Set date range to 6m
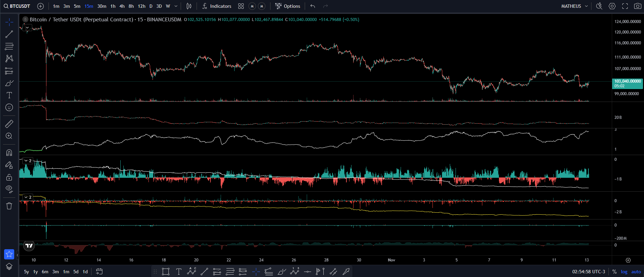The image size is (644, 277). coord(45,272)
